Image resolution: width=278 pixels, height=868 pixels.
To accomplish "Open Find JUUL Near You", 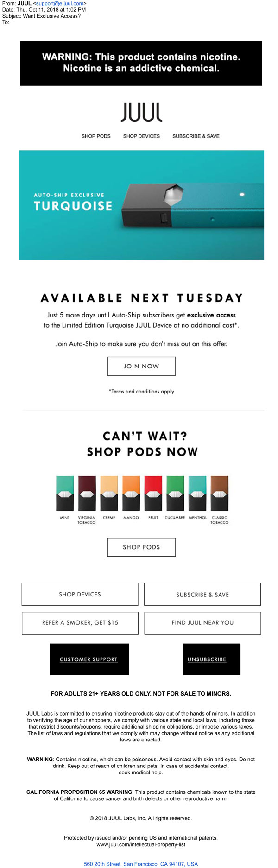I will coord(202,623).
